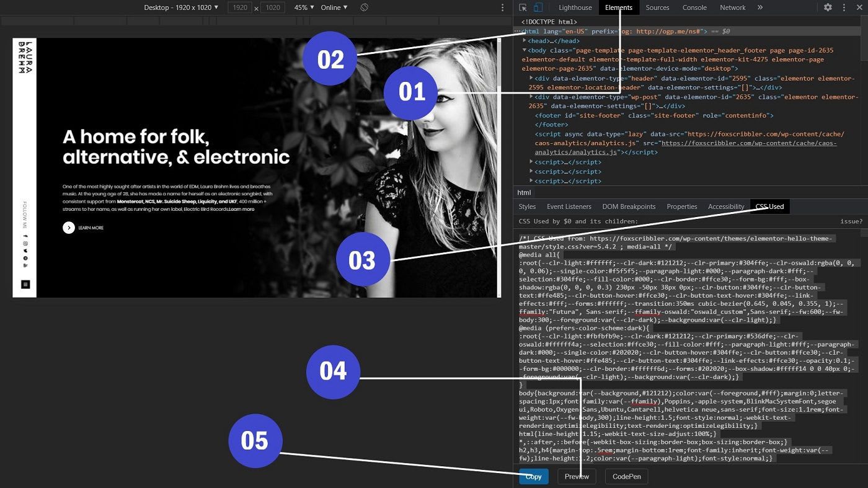Open the Styles pane tab
Image resolution: width=868 pixels, height=488 pixels.
527,206
